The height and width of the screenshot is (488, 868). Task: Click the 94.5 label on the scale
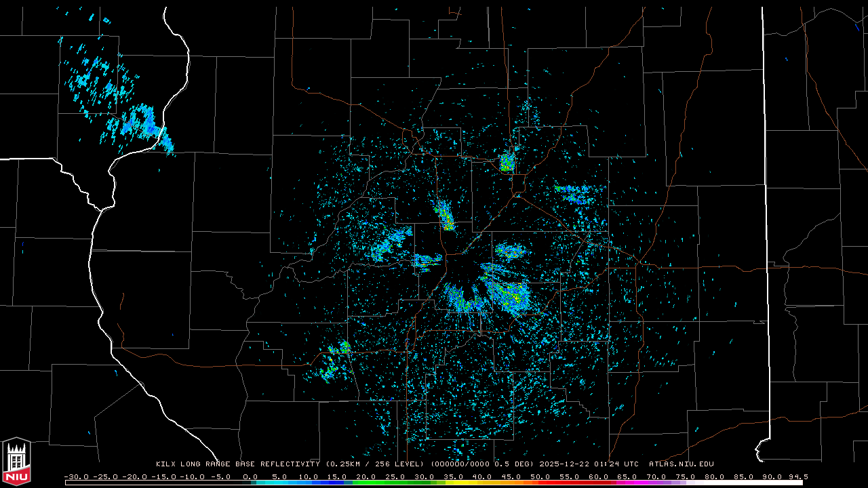pyautogui.click(x=797, y=476)
